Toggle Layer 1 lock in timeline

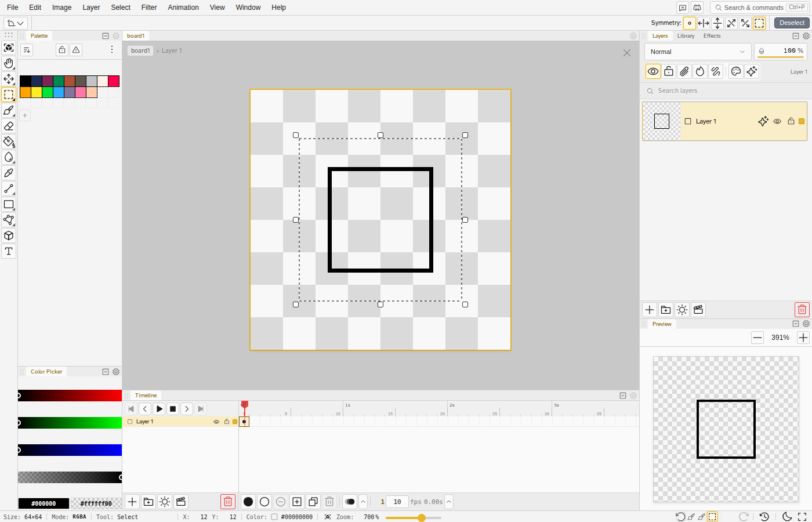[x=227, y=422]
